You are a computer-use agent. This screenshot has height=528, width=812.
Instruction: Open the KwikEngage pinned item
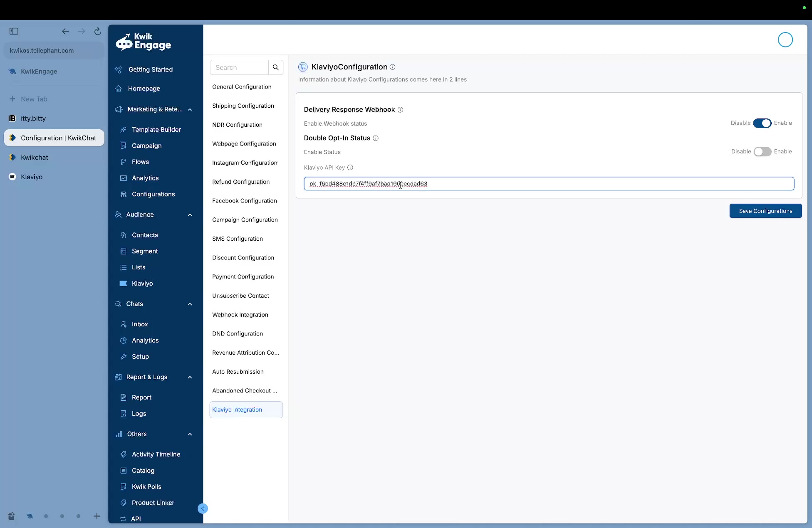click(54, 72)
